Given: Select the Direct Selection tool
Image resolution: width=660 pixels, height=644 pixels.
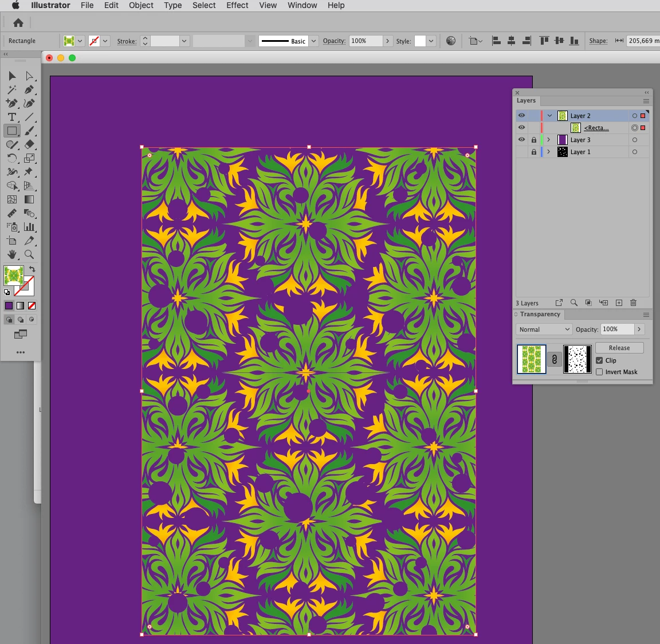Looking at the screenshot, I should [29, 76].
